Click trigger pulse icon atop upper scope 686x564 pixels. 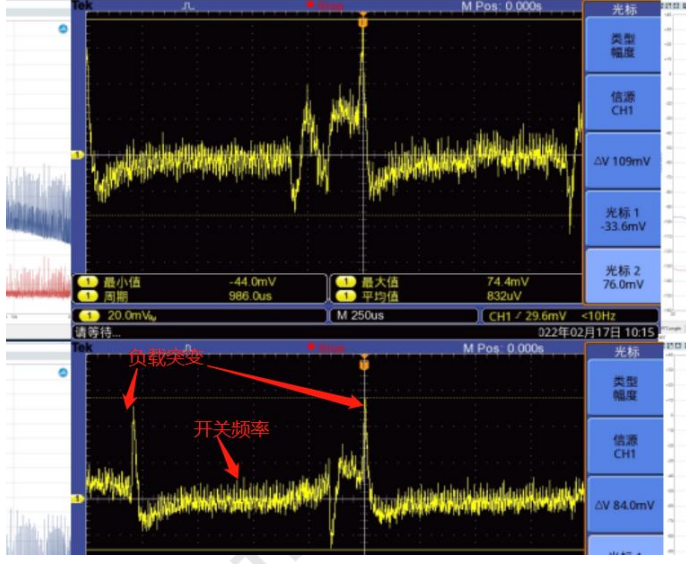[x=188, y=6]
